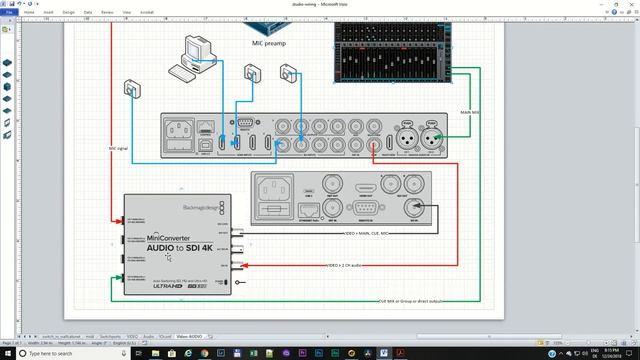
Task: Select the rightmost camera shape on the canvas
Action: (x=288, y=73)
